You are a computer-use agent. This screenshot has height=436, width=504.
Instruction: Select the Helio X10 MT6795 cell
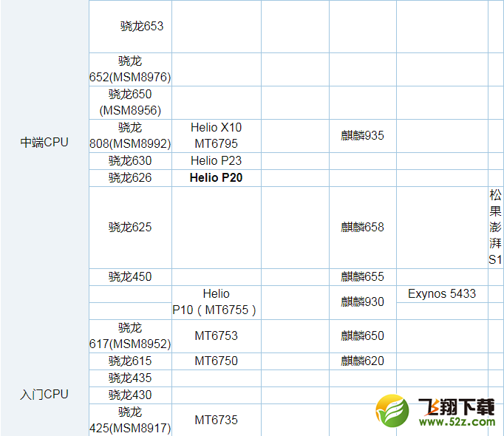click(x=216, y=135)
